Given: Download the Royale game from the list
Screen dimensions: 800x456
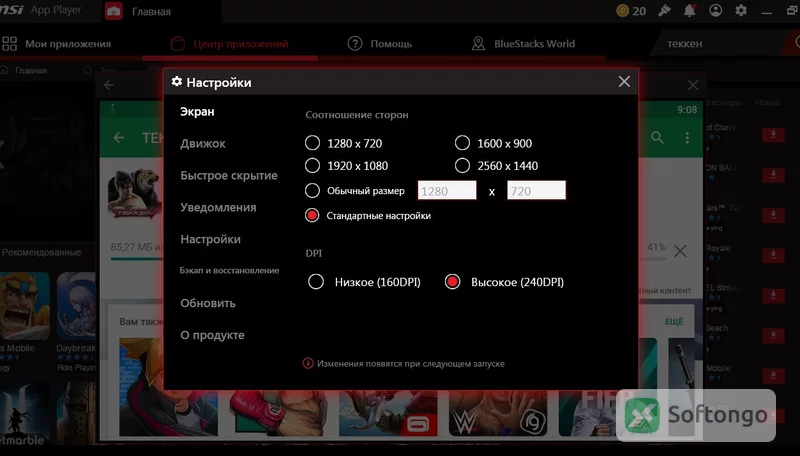Looking at the screenshot, I should tap(773, 256).
